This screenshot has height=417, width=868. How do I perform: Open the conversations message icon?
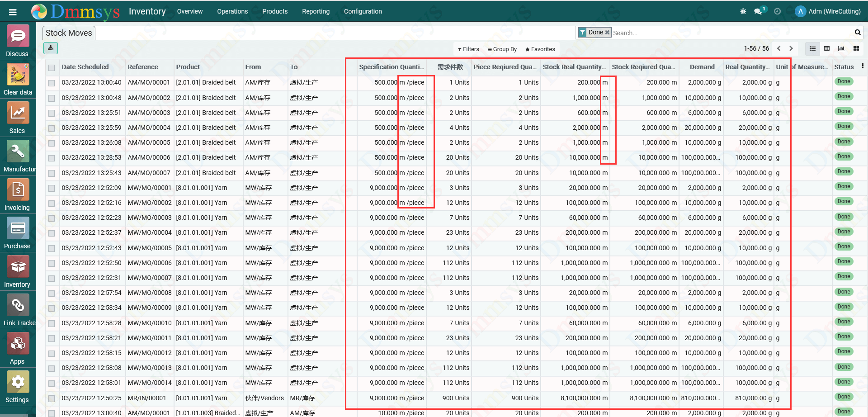point(759,11)
